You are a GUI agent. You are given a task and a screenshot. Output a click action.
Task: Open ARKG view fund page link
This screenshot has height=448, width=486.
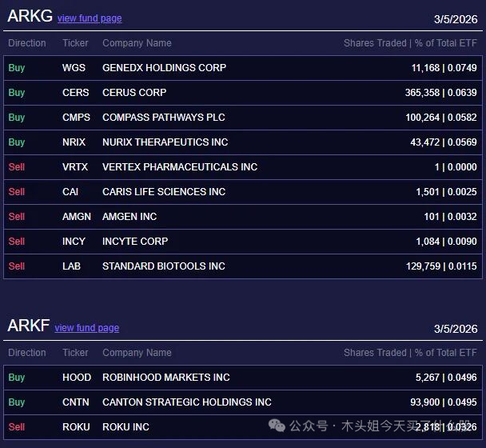[90, 18]
